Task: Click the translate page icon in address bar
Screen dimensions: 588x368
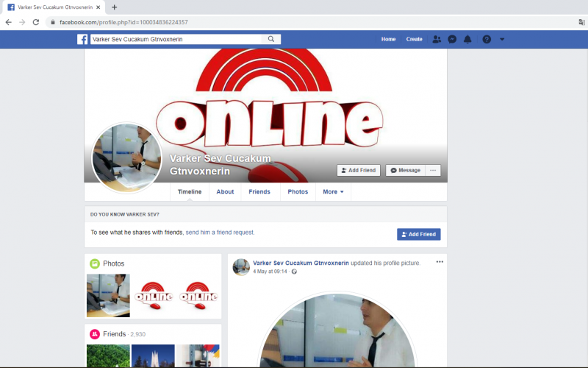Action: tap(581, 22)
